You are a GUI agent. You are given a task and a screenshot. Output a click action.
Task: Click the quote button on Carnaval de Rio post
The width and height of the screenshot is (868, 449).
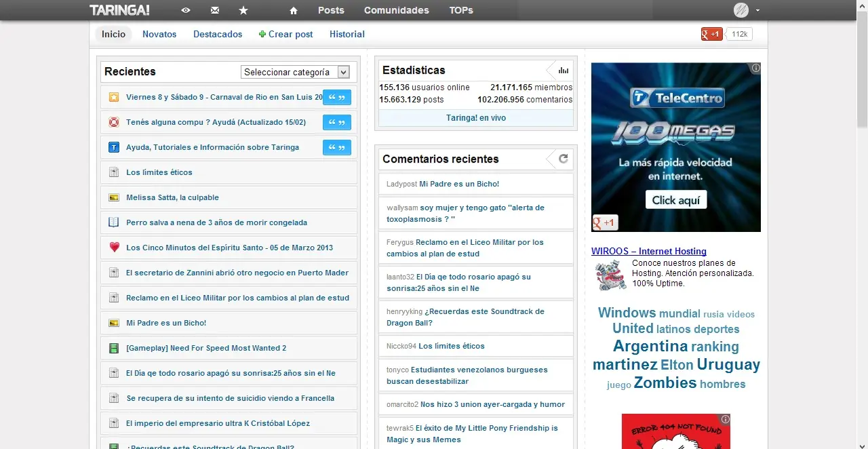337,97
